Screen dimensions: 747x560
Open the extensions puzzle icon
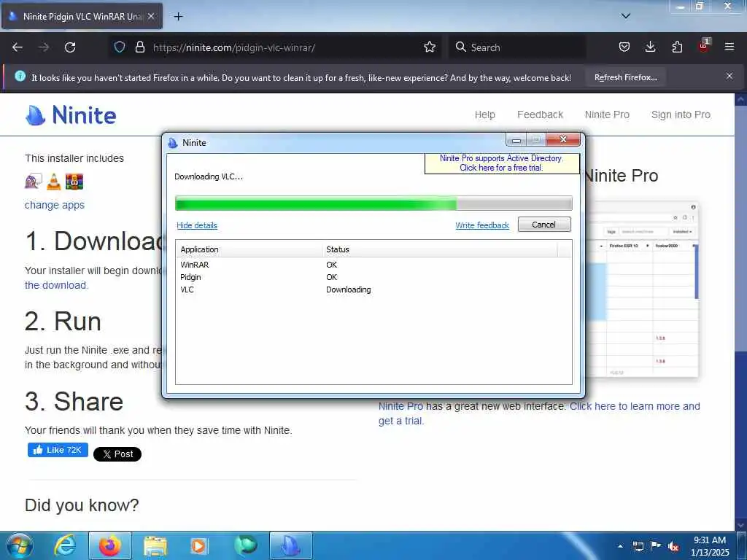677,47
